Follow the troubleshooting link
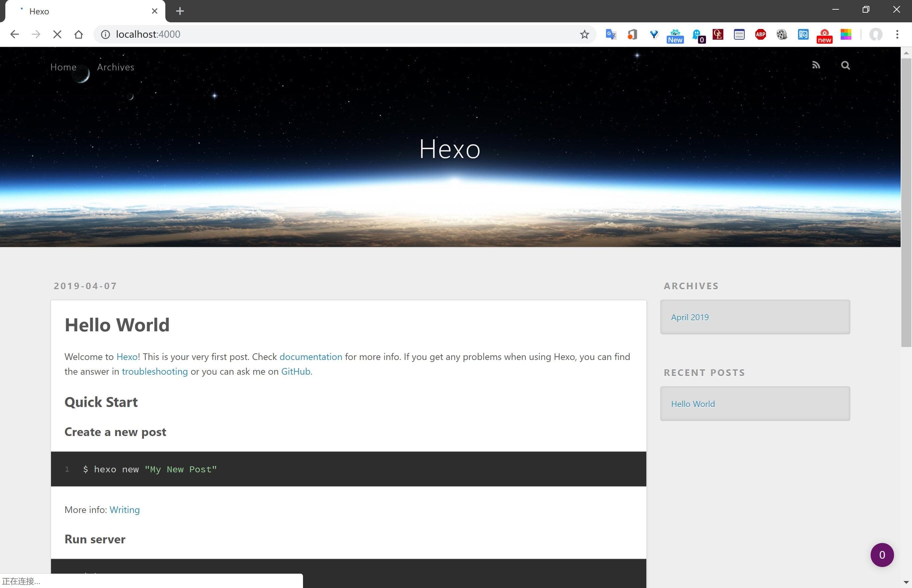The image size is (912, 588). (155, 372)
